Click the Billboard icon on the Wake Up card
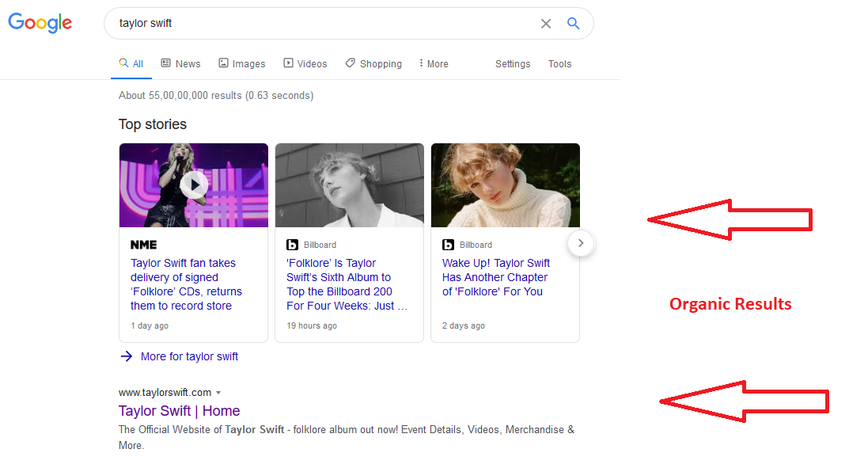This screenshot has height=468, width=868. click(x=449, y=245)
